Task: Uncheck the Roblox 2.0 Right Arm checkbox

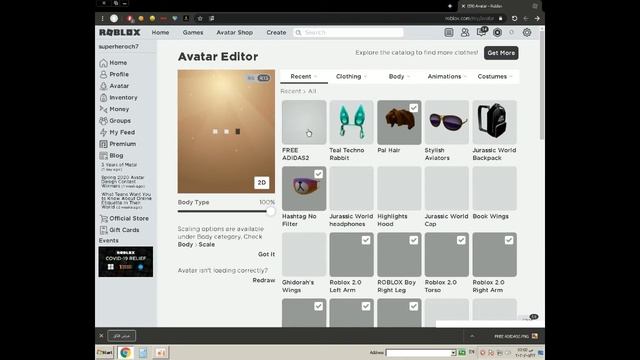Action: point(509,240)
